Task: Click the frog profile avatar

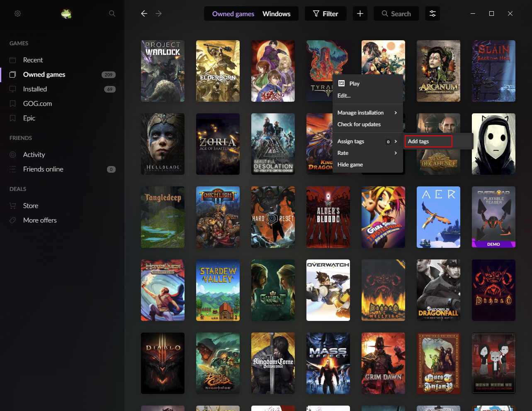Action: [x=66, y=14]
